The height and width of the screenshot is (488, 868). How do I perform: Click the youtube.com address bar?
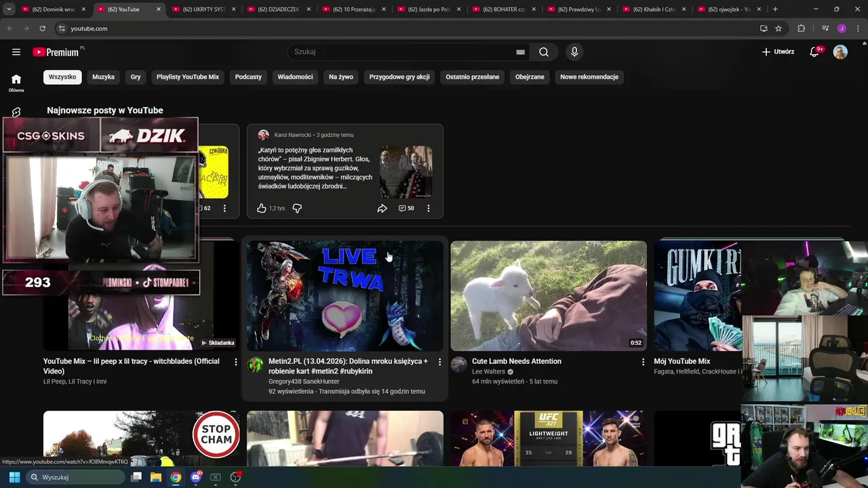(407, 28)
